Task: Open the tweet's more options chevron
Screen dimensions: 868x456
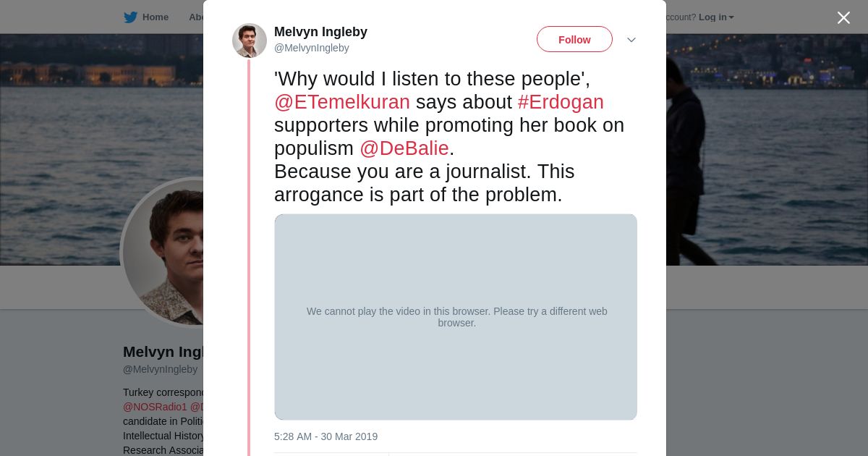Action: (631, 40)
